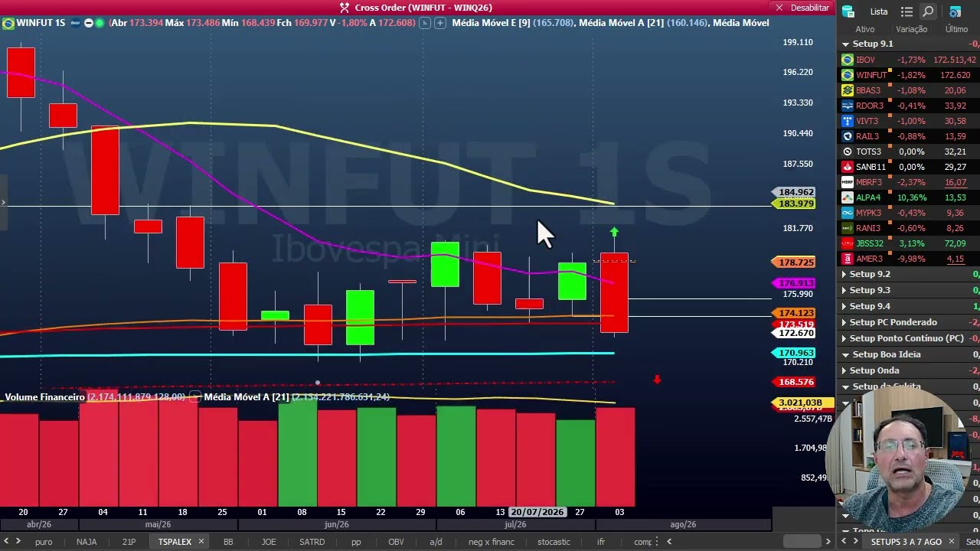Switch to the stocastic chart tab
The image size is (980, 551).
tap(554, 542)
